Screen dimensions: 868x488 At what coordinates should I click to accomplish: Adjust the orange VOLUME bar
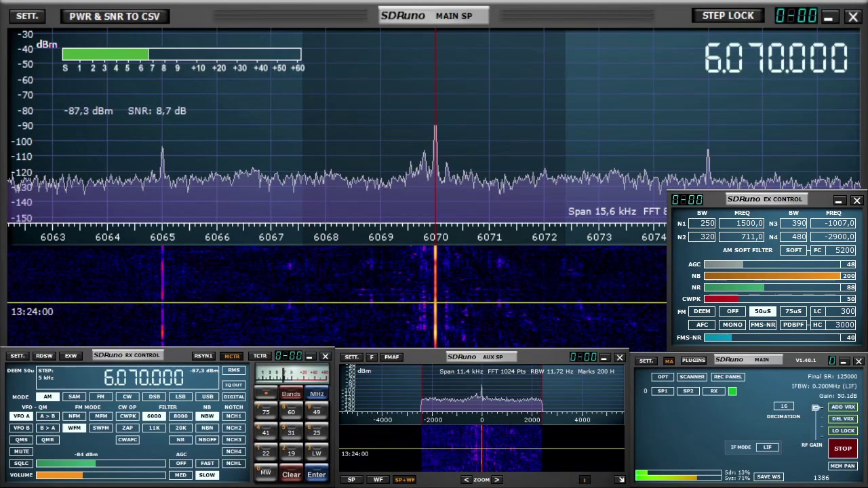(x=101, y=475)
